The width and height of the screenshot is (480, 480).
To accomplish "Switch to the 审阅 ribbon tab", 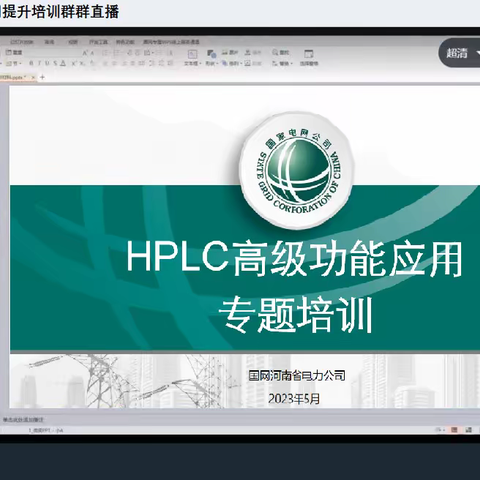I will (x=49, y=42).
